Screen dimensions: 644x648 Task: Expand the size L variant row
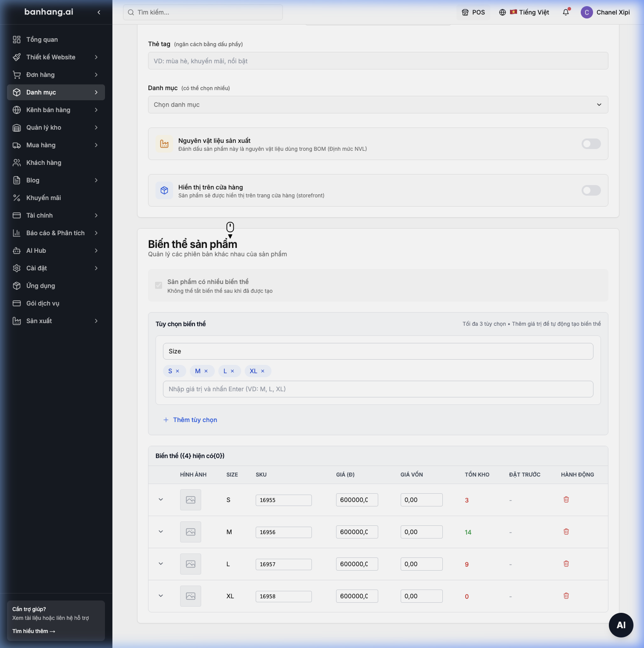pos(161,564)
